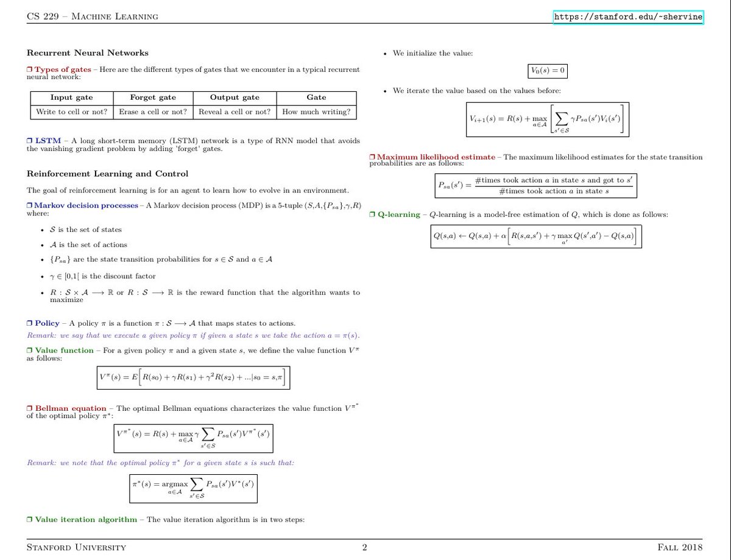The image size is (731, 560).
Task: Click the 'Stanford University' footer text
Action: 77,548
